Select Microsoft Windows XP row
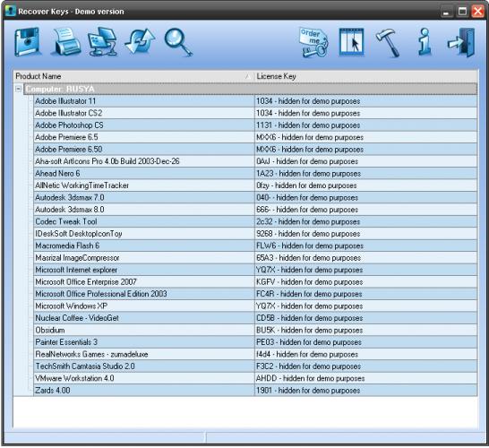Screen dimensions: 489x448 click(255, 306)
